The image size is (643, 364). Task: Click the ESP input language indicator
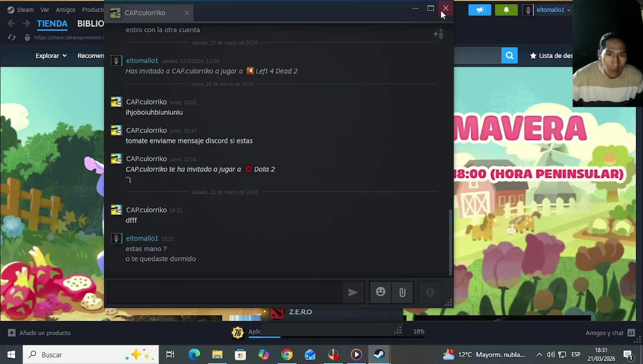pyautogui.click(x=576, y=355)
